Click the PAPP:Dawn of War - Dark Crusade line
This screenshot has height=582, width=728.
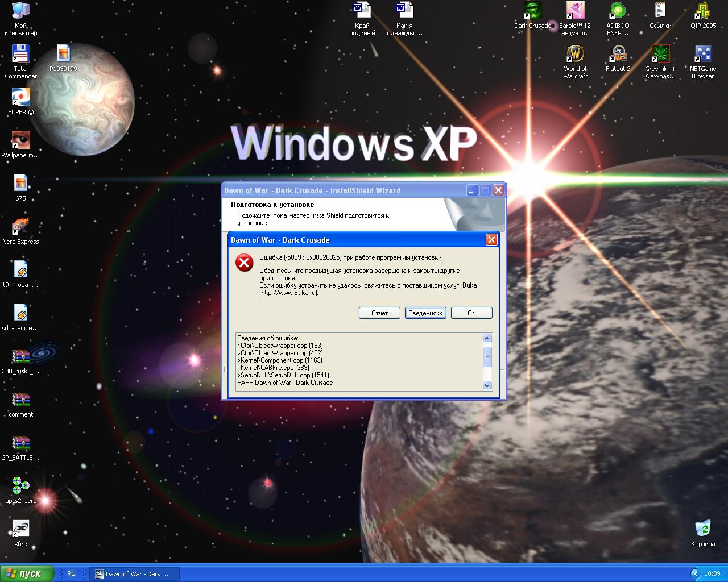[285, 383]
